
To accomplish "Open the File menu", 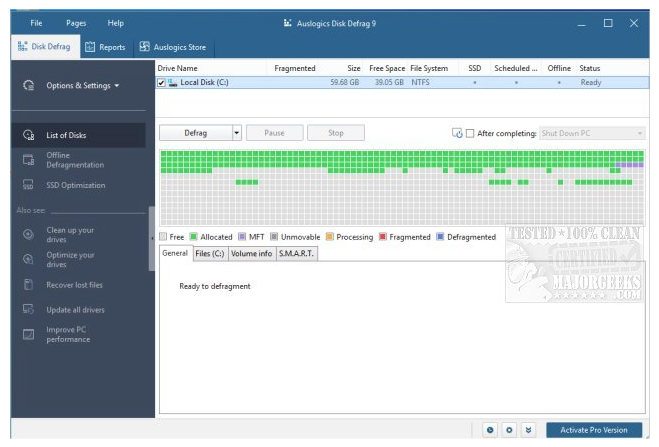I will [x=36, y=23].
